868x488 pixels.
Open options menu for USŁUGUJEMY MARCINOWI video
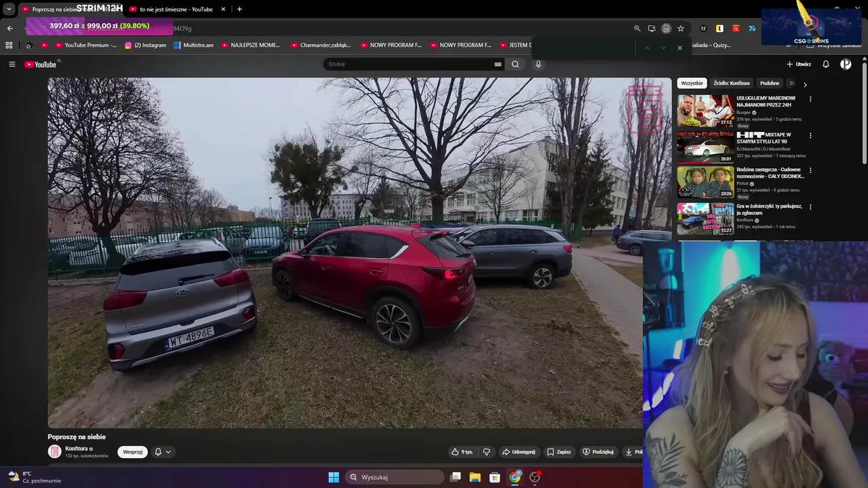[x=810, y=99]
